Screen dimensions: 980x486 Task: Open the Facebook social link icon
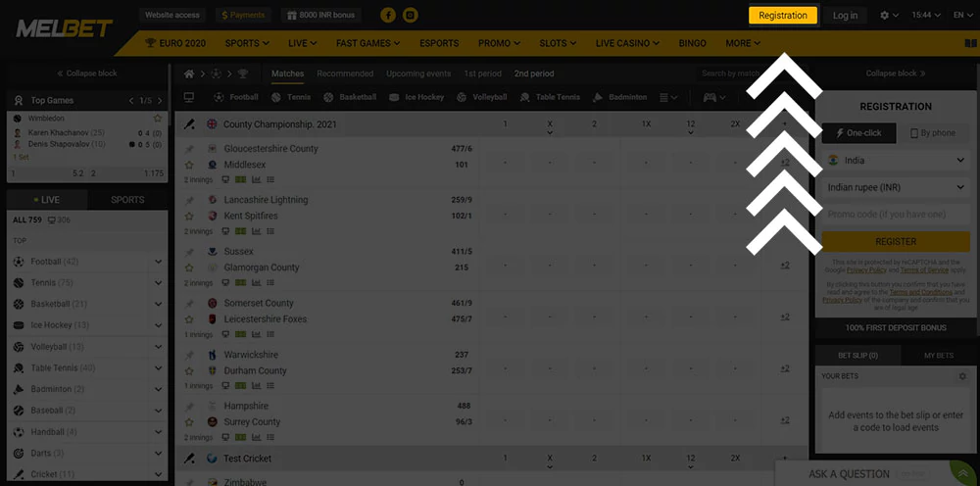pos(387,15)
